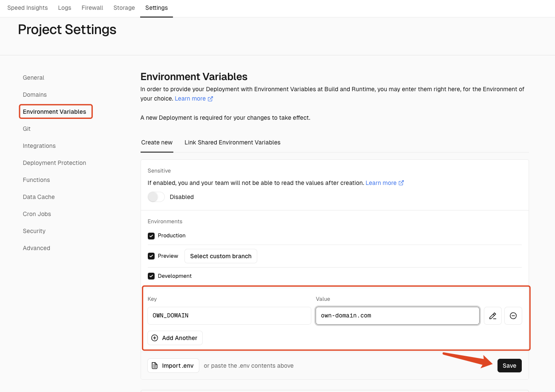Open the Storage tab
This screenshot has height=392, width=555.
(x=124, y=8)
